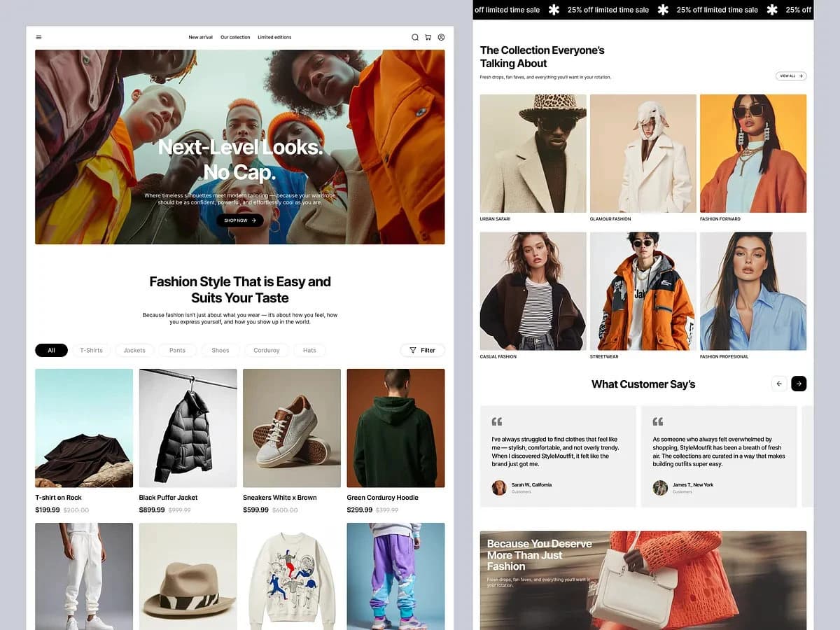This screenshot has height=630, width=840.
Task: Click the VIEW ALL button
Action: (790, 76)
